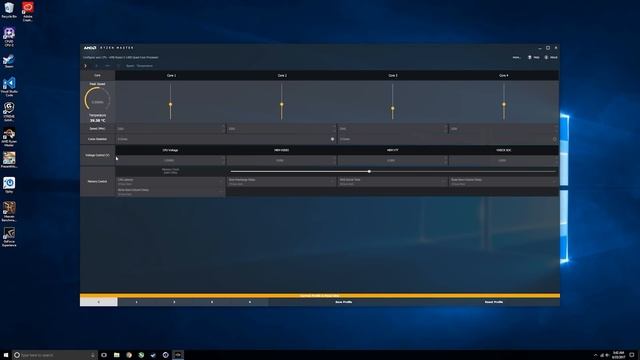Click the memory clock horizontal slider handle
The height and width of the screenshot is (360, 640).
pyautogui.click(x=369, y=171)
